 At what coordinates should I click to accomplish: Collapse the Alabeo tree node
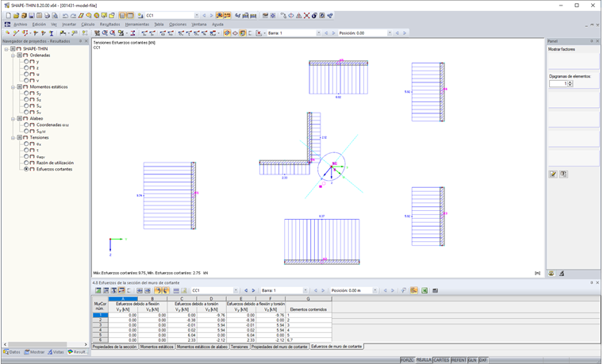(x=13, y=118)
